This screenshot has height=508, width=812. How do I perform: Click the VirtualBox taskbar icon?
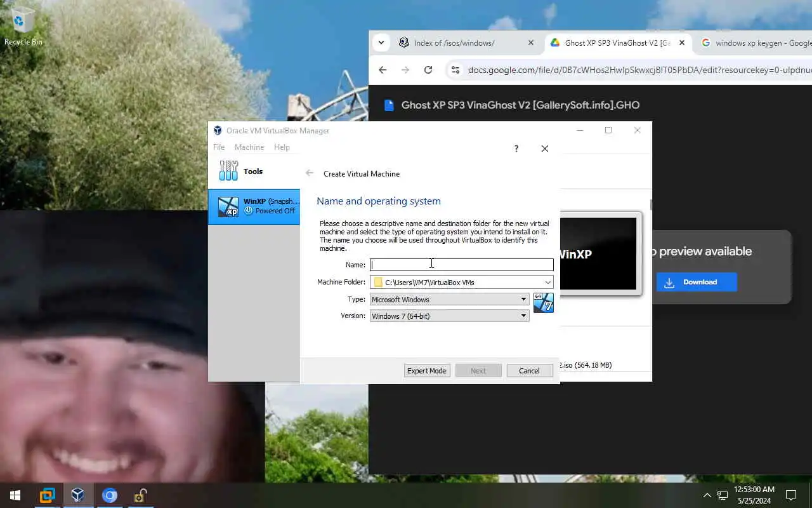[x=78, y=495]
